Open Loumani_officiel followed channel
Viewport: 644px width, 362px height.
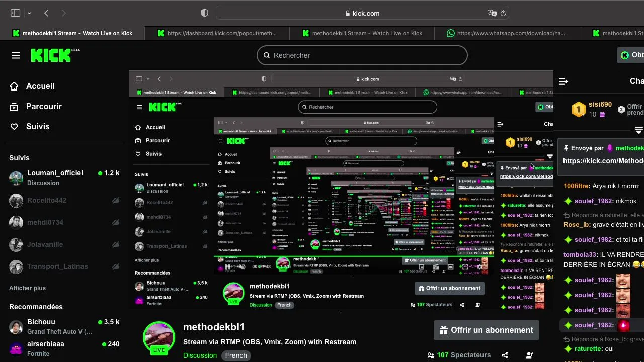64,177
